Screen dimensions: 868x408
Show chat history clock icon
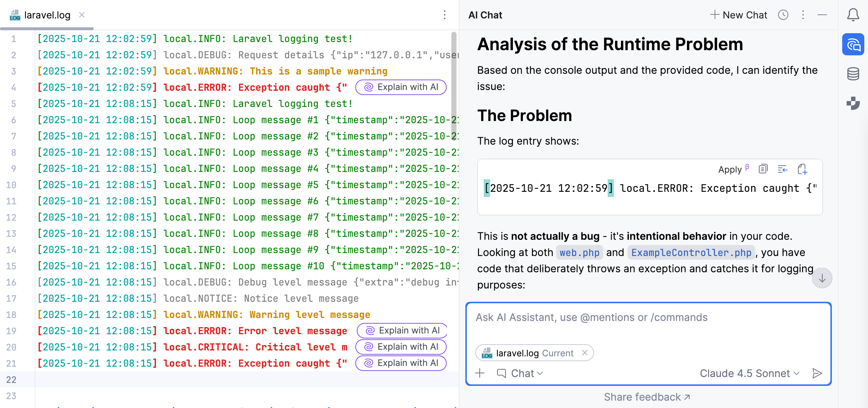(x=783, y=15)
